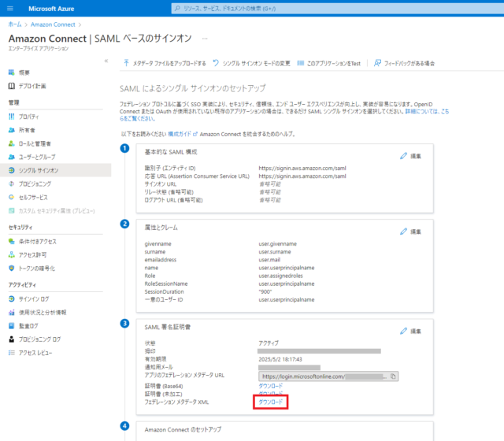Open the Azure hamburger menu

(10, 9)
